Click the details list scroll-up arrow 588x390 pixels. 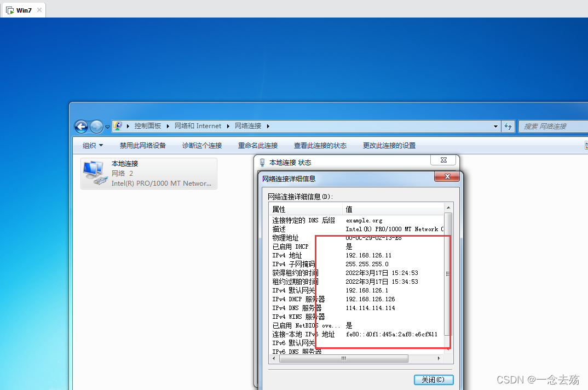[448, 208]
